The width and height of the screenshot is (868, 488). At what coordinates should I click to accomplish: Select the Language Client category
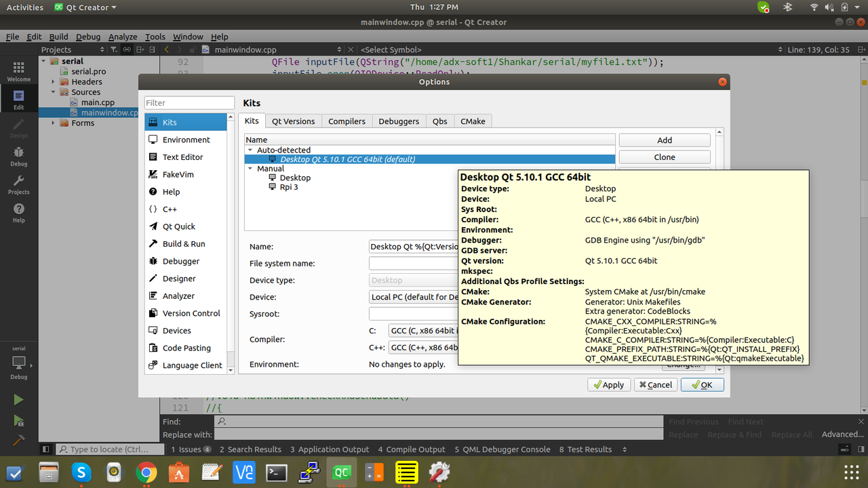click(186, 365)
